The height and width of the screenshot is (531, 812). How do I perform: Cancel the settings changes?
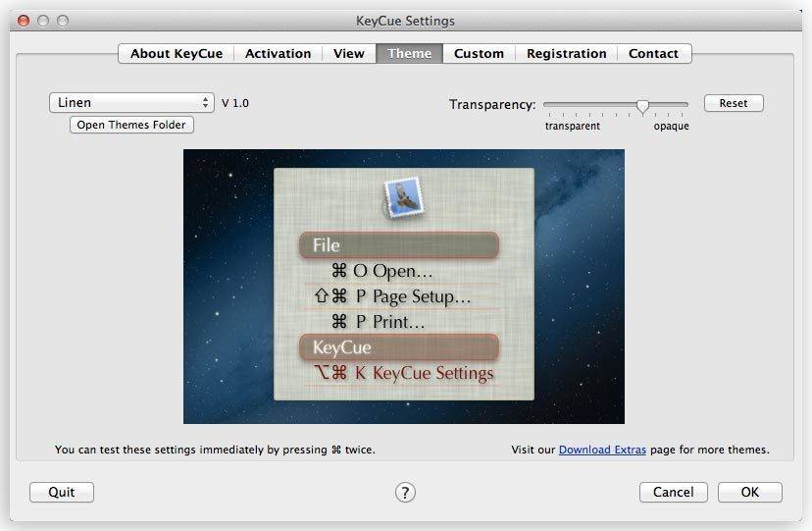coord(673,492)
